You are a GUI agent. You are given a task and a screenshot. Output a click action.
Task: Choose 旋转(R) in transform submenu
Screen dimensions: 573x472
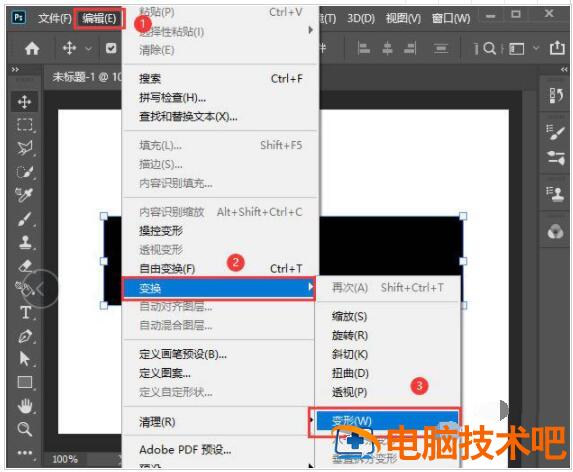pos(387,335)
